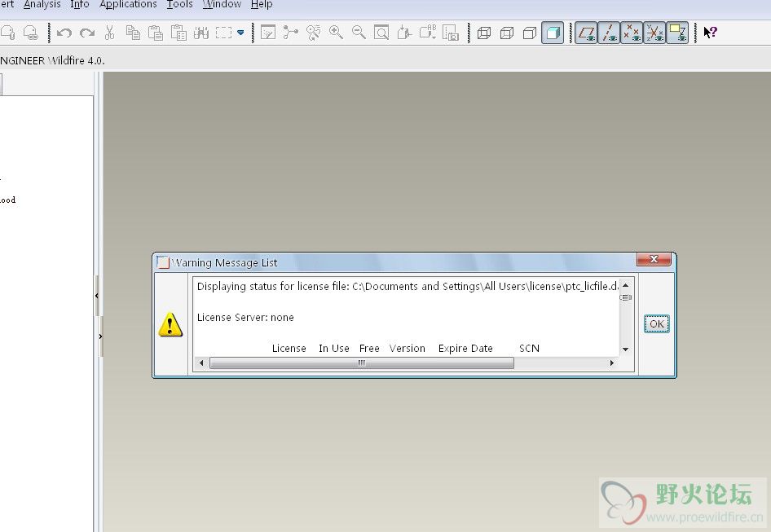Image resolution: width=771 pixels, height=532 pixels.
Task: Click the Orient mode icon
Action: click(x=313, y=33)
